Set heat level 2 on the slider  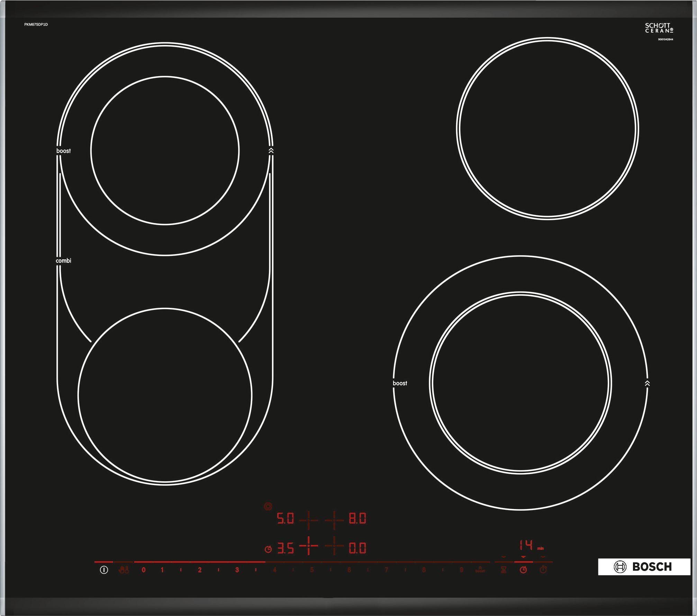200,570
